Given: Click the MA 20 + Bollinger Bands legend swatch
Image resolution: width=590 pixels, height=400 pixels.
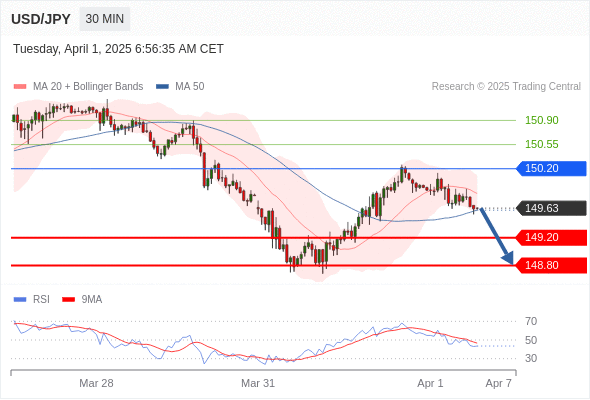Looking at the screenshot, I should 20,87.
